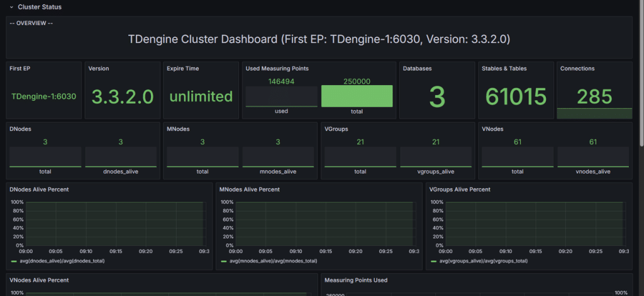Click the green total bar showing 250000
The height and width of the screenshot is (296, 644).
(357, 96)
